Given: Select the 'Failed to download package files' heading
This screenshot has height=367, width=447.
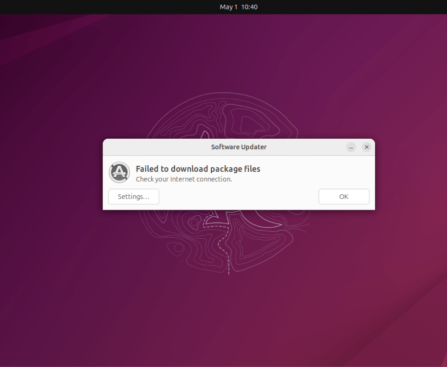Looking at the screenshot, I should [x=198, y=169].
